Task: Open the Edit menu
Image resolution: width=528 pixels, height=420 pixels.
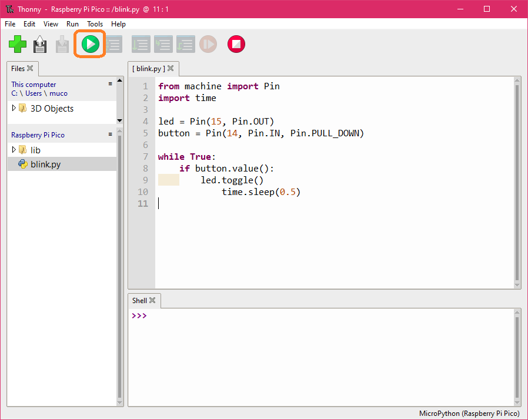Action: point(29,24)
